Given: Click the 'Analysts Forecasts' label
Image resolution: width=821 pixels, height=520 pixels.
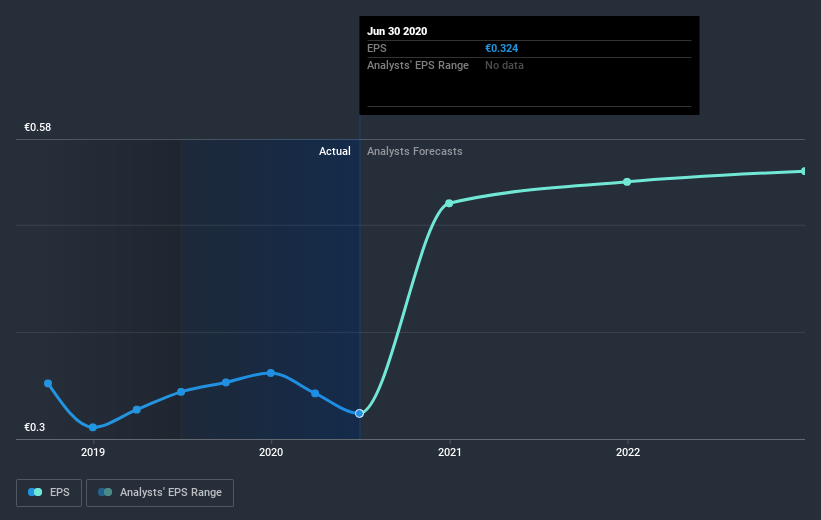Looking at the screenshot, I should [x=415, y=151].
